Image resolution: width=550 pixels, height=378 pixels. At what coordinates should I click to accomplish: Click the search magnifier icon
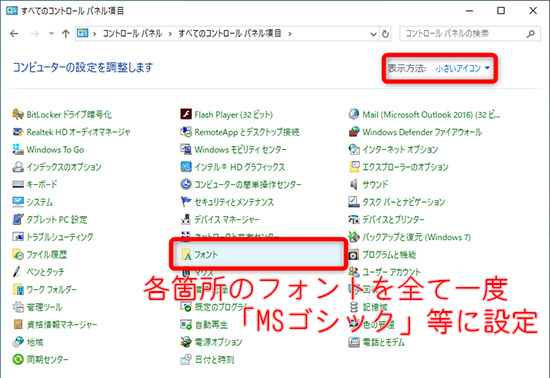531,34
